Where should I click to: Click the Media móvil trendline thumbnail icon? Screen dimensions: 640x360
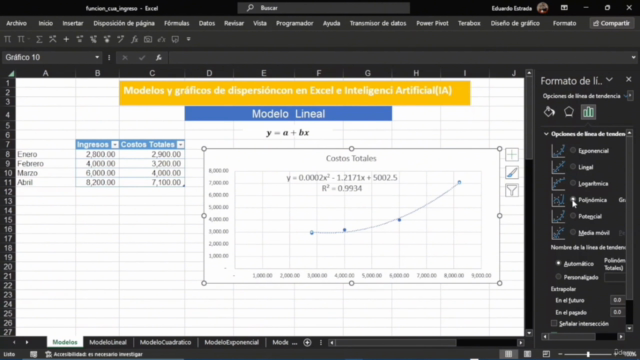(558, 232)
